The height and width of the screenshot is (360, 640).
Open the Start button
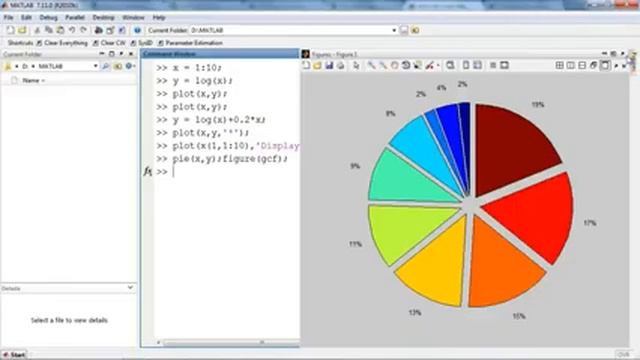[x=15, y=355]
